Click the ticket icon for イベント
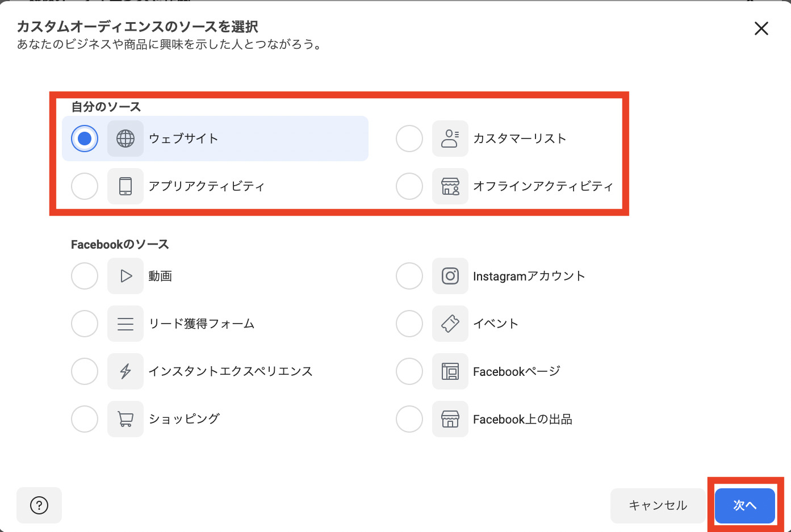 point(450,324)
